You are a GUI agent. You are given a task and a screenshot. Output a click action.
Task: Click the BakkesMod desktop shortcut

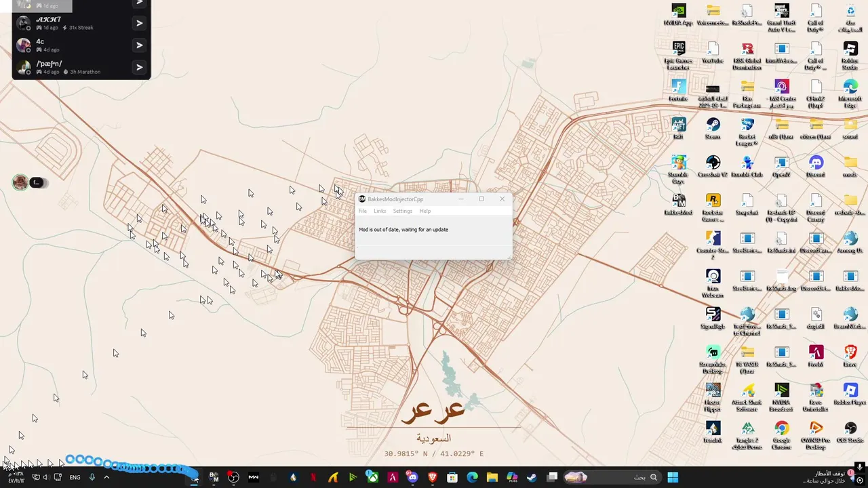678,205
